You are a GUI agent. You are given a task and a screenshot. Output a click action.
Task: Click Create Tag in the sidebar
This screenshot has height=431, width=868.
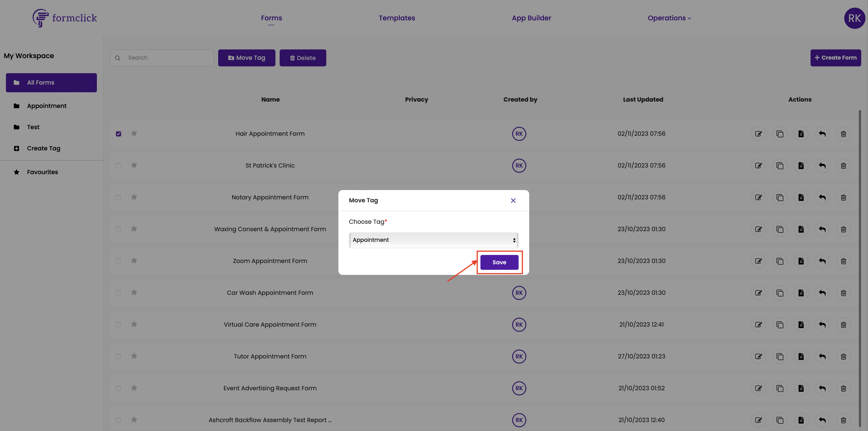[43, 148]
